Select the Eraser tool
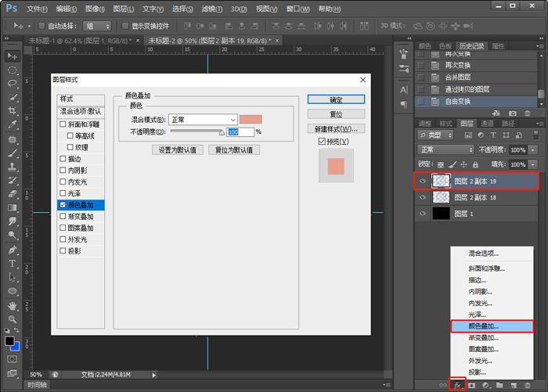 (x=13, y=194)
